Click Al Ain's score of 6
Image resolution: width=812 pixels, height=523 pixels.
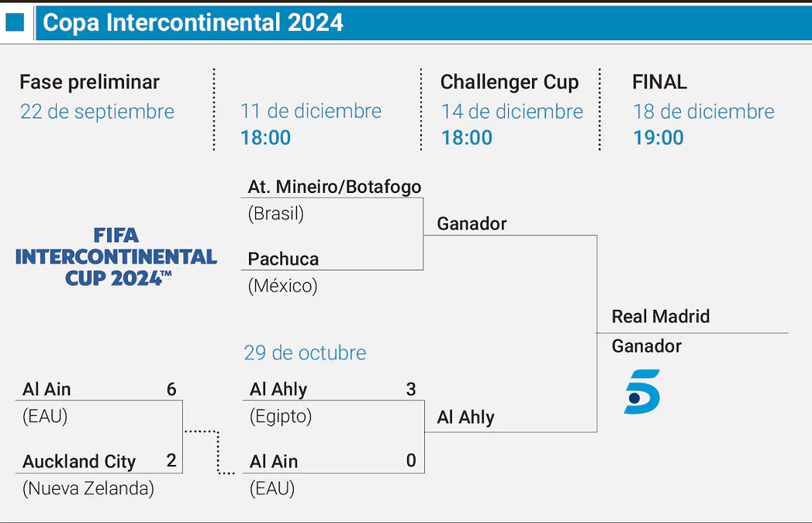171,389
